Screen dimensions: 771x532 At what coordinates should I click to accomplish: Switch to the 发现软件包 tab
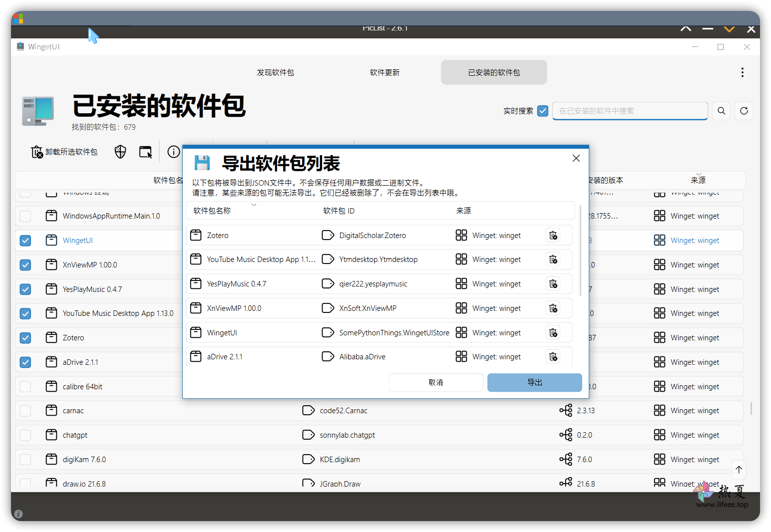pyautogui.click(x=276, y=72)
